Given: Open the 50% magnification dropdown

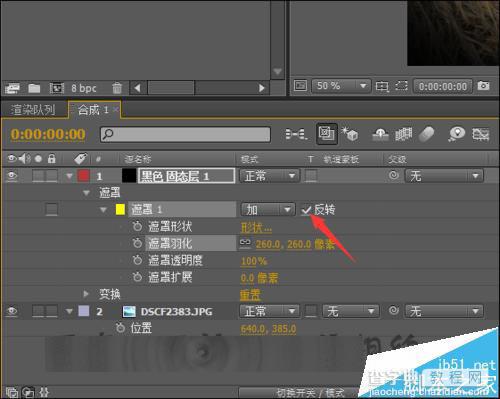Looking at the screenshot, I should point(341,86).
